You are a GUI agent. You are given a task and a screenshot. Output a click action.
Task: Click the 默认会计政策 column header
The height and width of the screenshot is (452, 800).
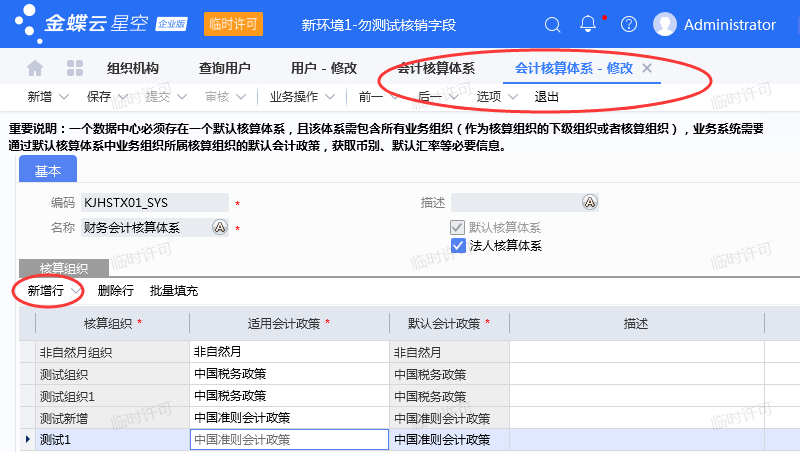click(449, 323)
